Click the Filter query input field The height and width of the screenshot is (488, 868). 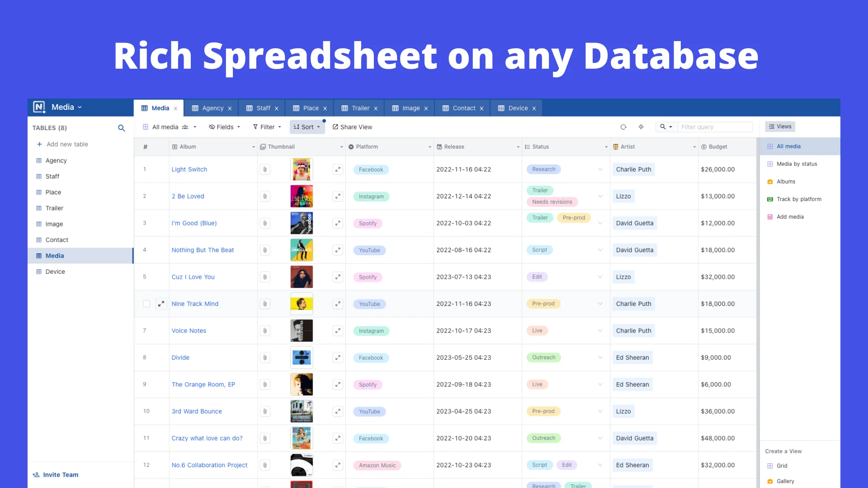pos(714,127)
